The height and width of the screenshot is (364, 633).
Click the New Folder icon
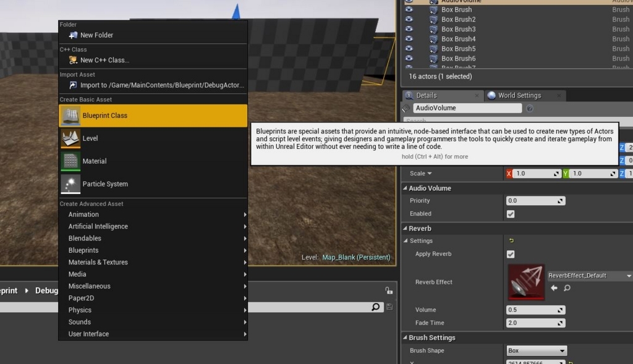click(x=73, y=35)
